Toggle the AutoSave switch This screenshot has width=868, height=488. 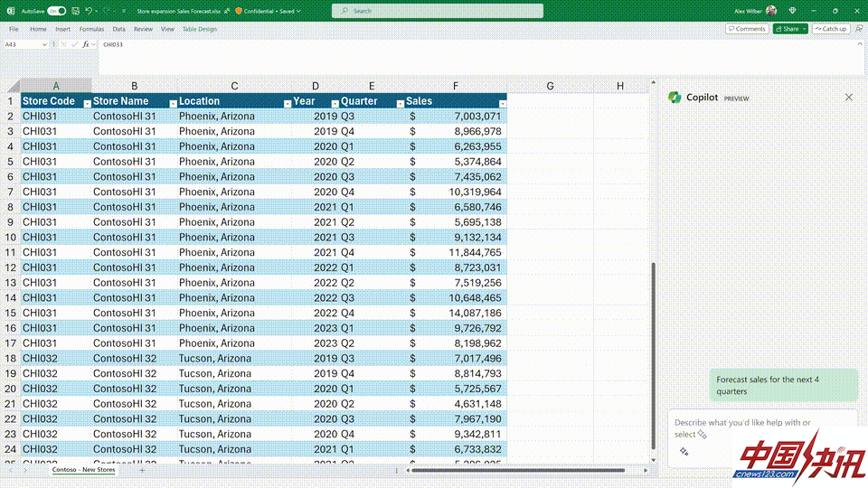[x=56, y=11]
